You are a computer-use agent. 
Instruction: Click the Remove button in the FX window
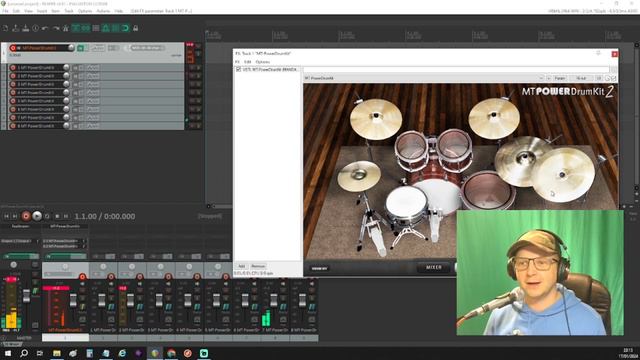258,266
